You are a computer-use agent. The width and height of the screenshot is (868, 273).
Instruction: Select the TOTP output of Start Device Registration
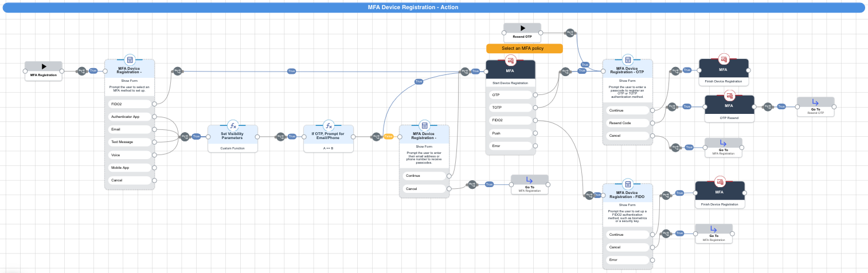point(510,108)
